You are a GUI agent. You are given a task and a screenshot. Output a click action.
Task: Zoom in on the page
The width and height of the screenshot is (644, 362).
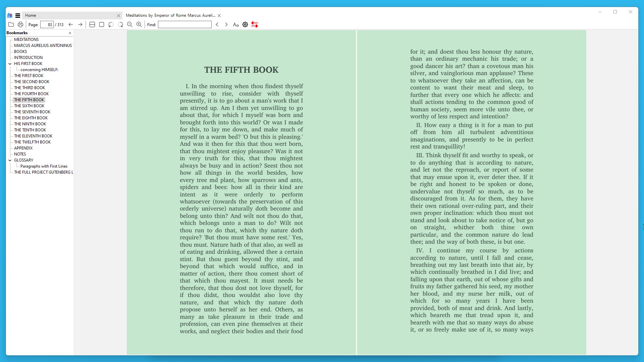(139, 24)
